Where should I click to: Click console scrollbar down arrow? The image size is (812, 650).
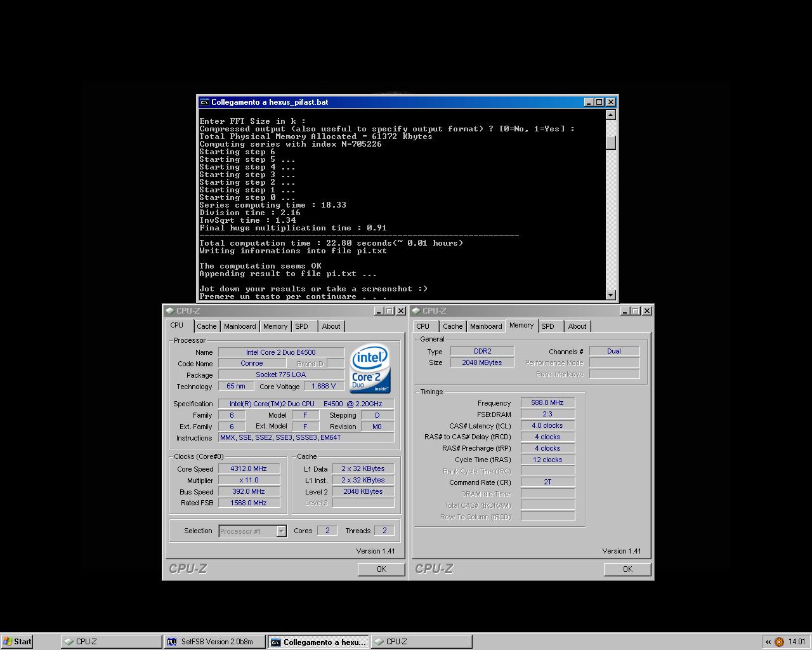610,295
